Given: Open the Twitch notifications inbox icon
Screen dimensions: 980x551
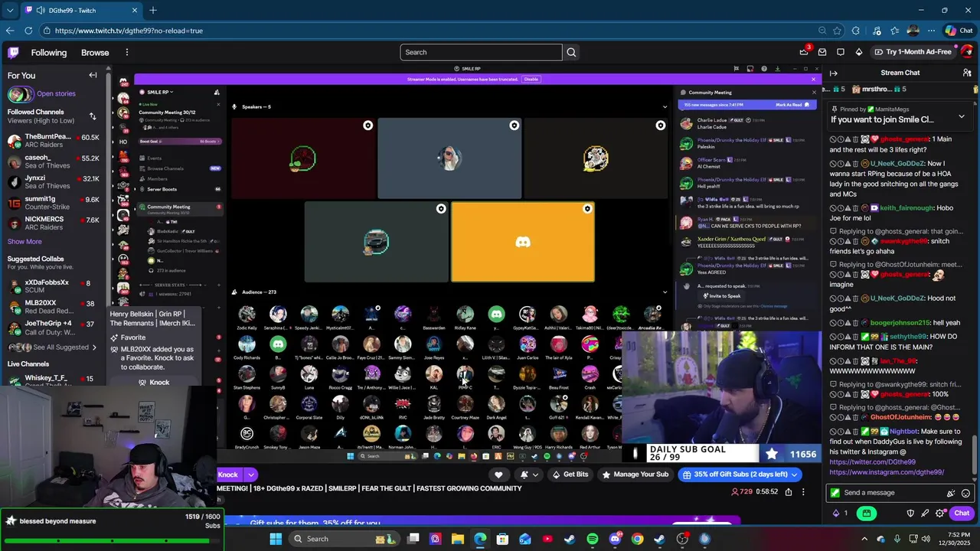Looking at the screenshot, I should click(x=822, y=52).
